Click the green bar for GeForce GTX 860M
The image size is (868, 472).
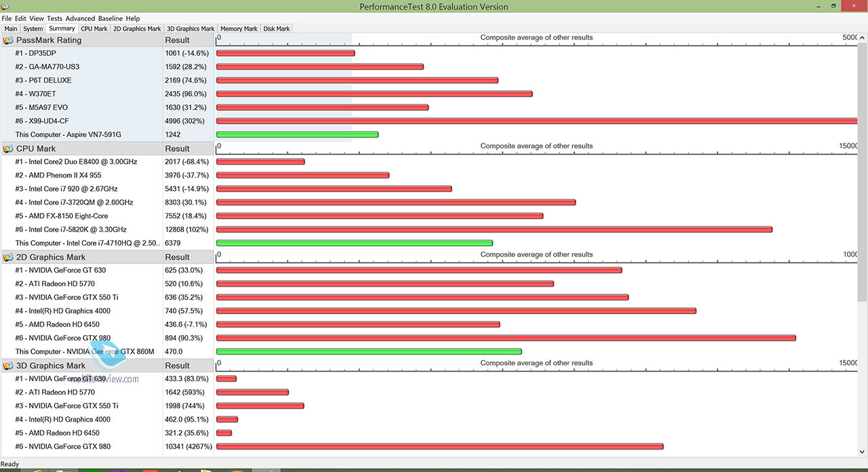(x=369, y=351)
